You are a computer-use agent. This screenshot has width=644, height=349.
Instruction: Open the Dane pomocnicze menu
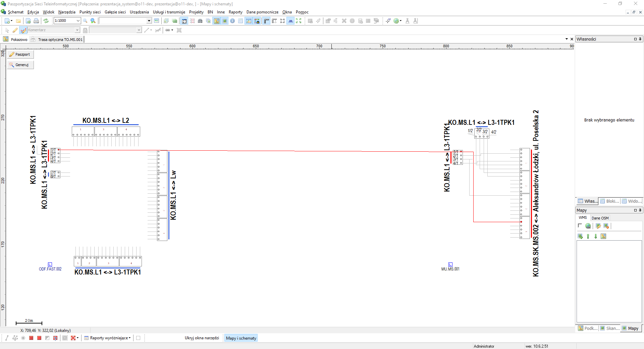point(262,12)
